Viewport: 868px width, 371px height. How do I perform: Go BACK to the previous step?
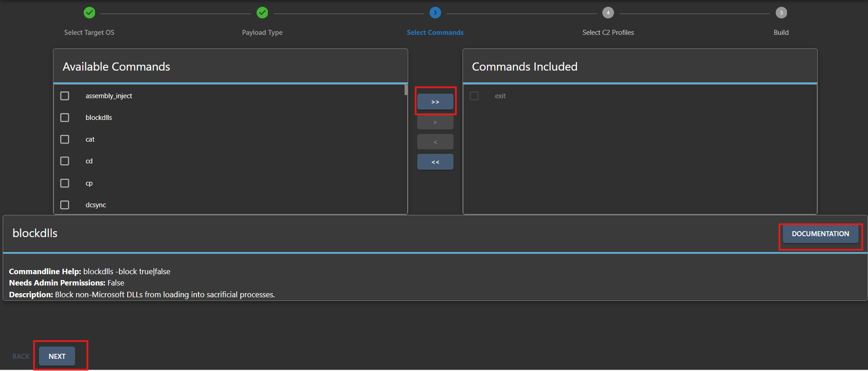click(x=21, y=357)
